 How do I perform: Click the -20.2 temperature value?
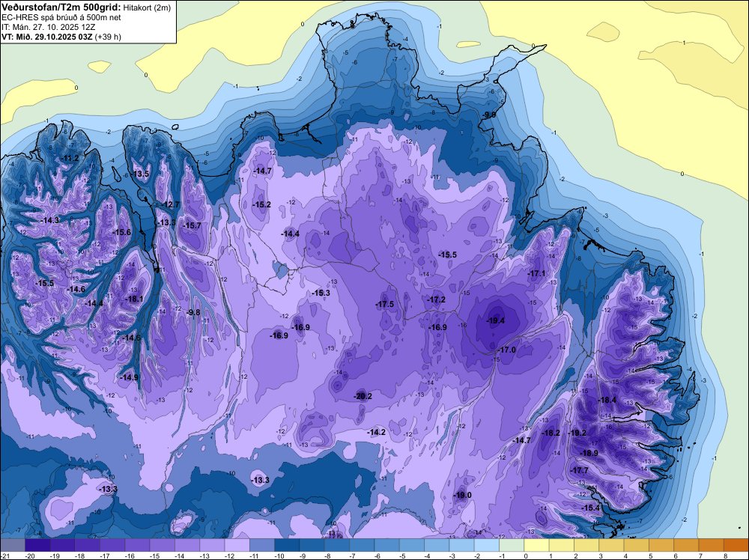pyautogui.click(x=363, y=396)
